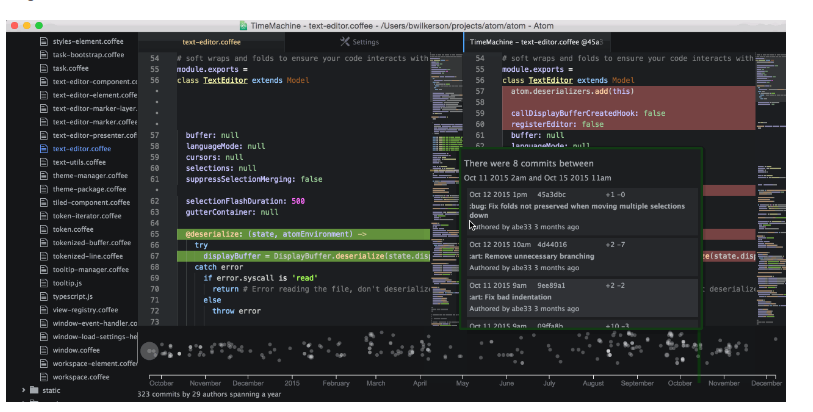Screen dimensions: 813x412
Task: Click file icon beside tokenized-line.coffee
Action: 44,256
